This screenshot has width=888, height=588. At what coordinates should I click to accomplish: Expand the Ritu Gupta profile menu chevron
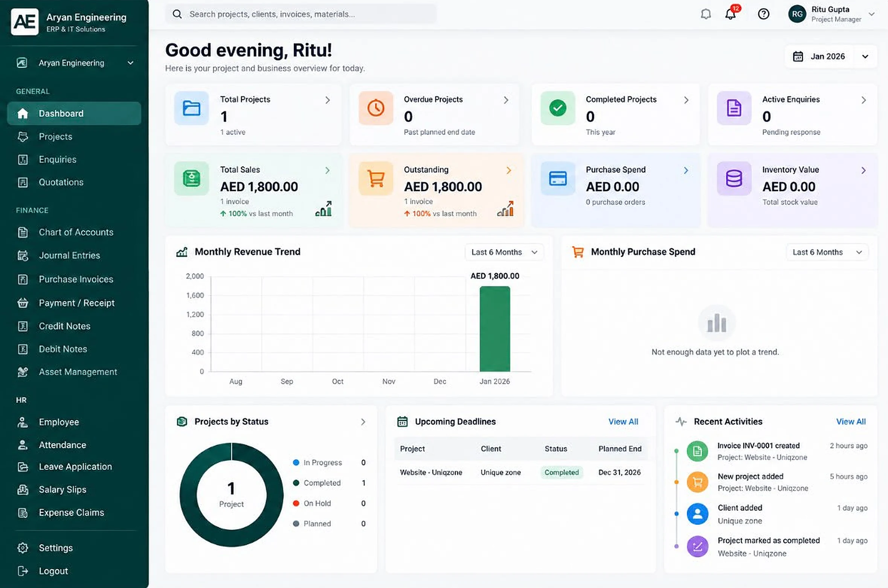tap(871, 14)
